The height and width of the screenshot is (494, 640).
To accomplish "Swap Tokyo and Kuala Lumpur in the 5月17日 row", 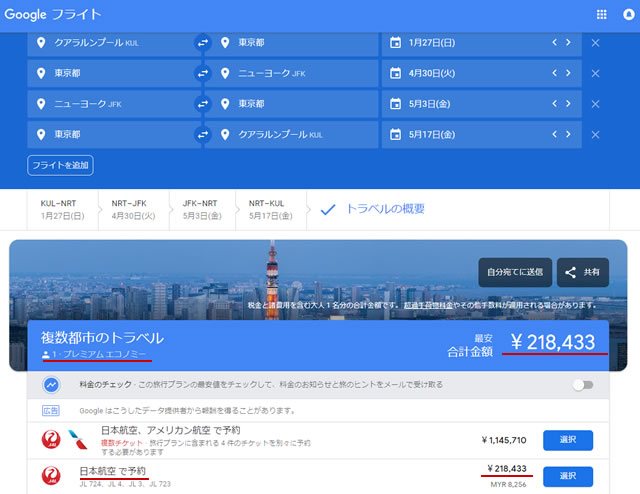I will pyautogui.click(x=203, y=134).
